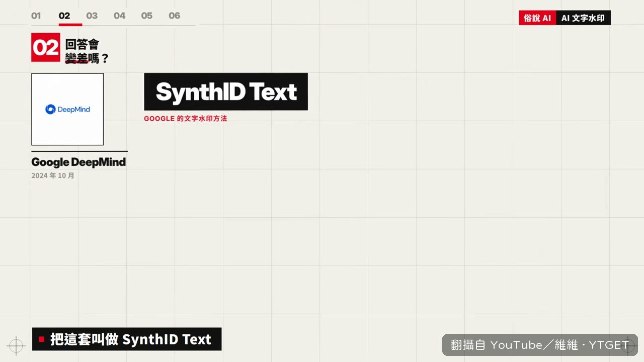
Task: Jump to chapter tab 06
Action: 175,16
